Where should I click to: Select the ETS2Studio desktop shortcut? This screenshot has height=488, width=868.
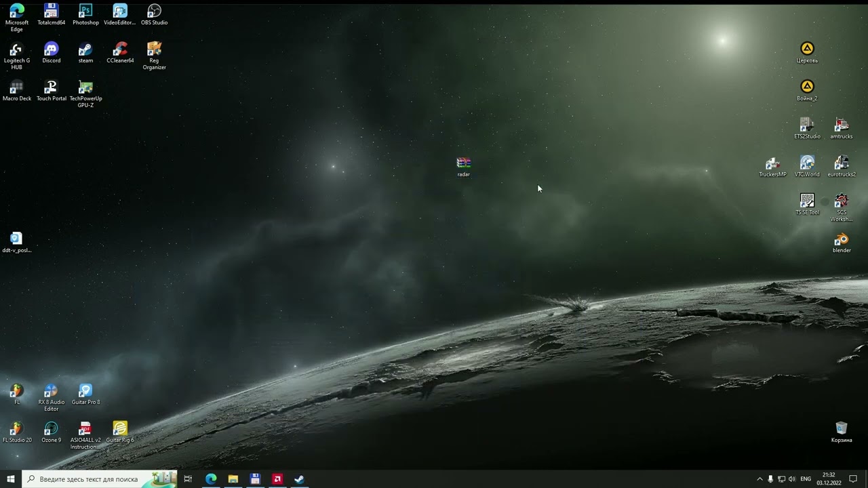(x=807, y=129)
